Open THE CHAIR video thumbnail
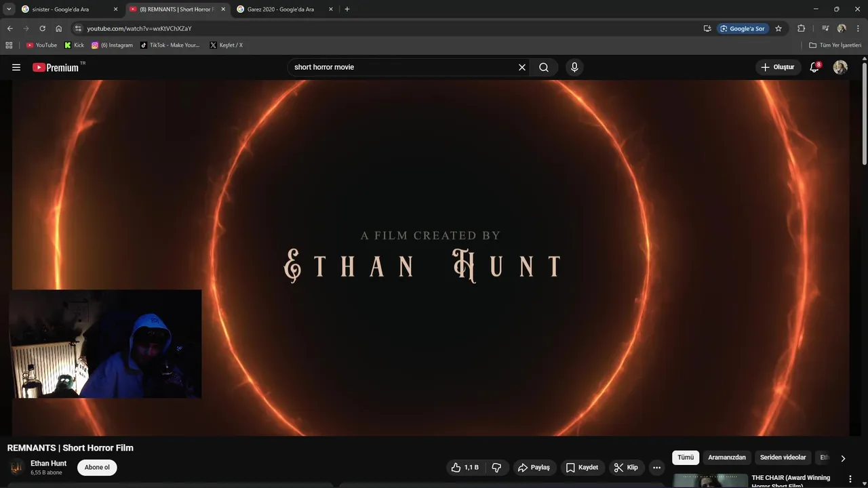 point(710,480)
